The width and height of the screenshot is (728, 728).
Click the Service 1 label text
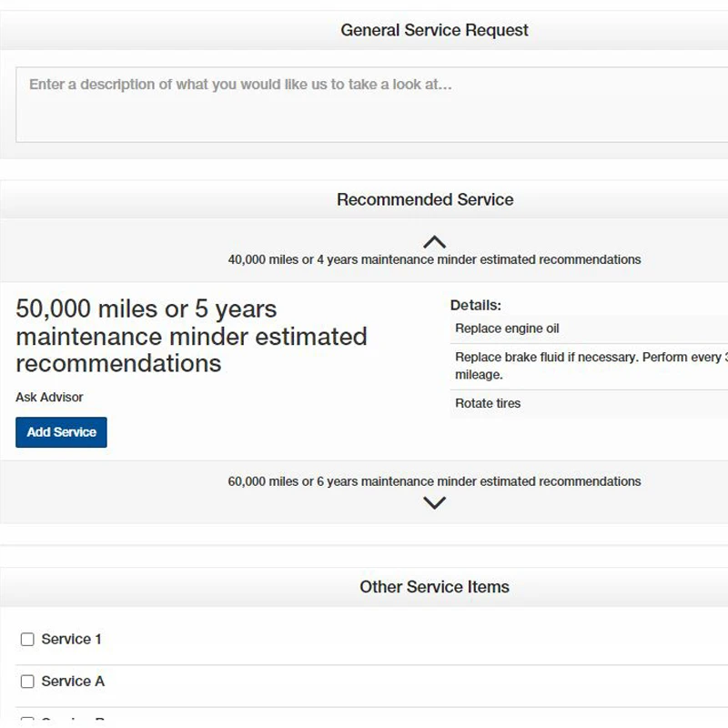pyautogui.click(x=71, y=640)
